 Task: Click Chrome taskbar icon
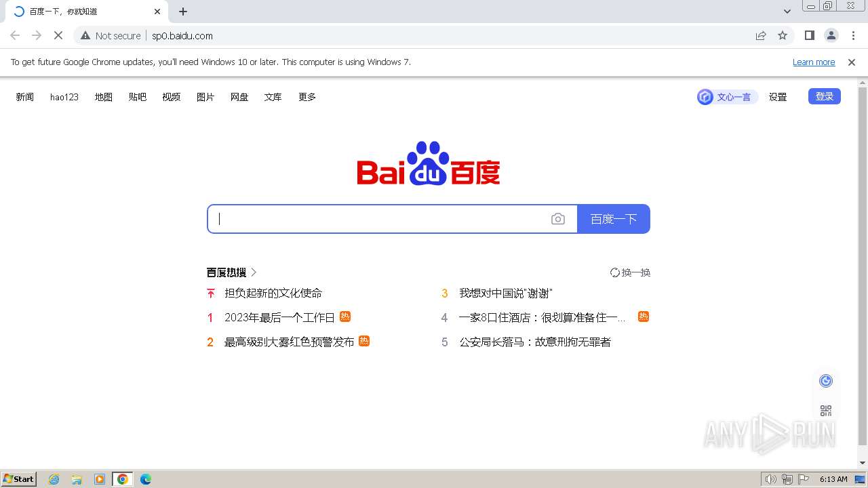click(123, 479)
